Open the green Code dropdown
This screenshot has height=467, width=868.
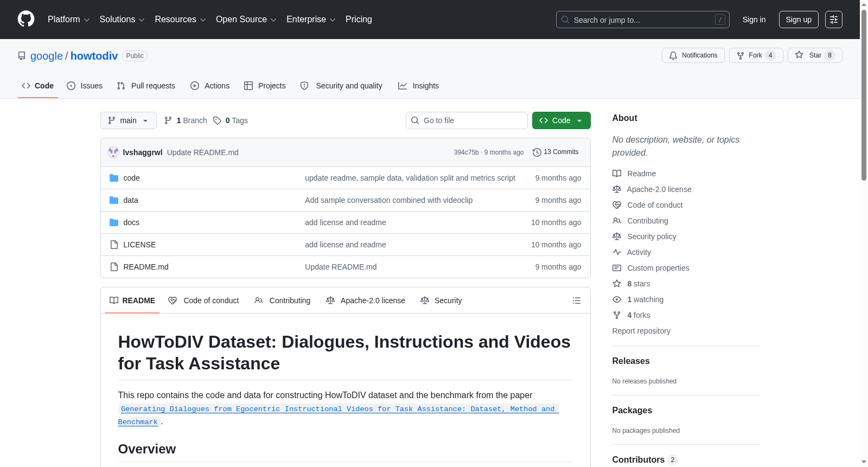tap(561, 120)
